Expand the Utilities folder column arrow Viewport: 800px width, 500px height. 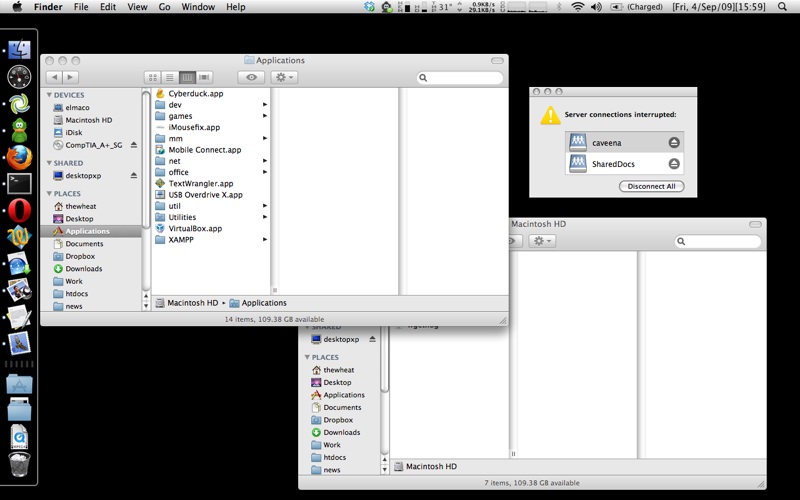click(265, 217)
